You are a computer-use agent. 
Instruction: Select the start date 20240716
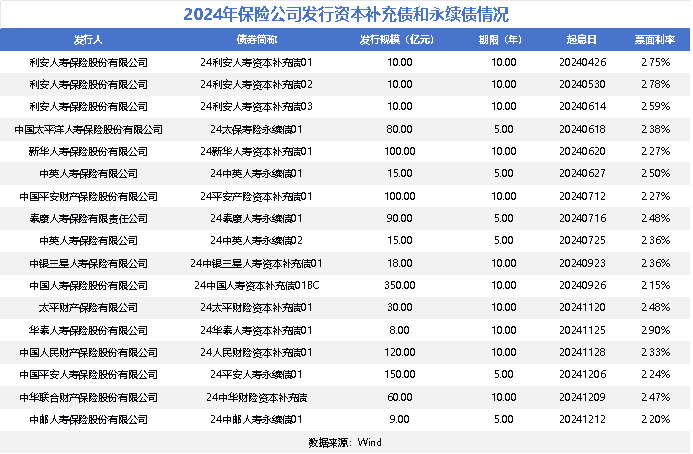(x=583, y=218)
